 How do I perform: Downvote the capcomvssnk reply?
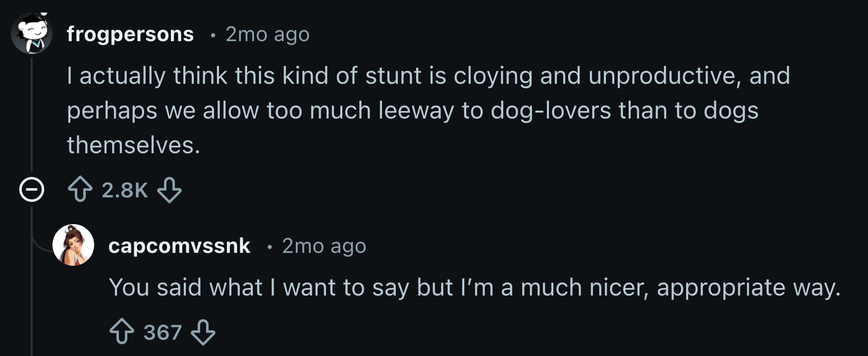203,332
